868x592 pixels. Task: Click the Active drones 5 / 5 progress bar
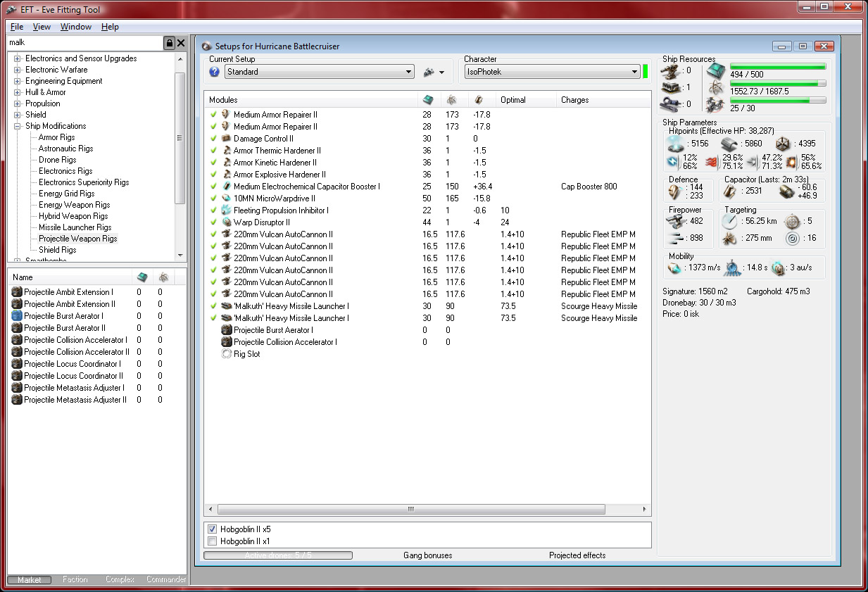[278, 555]
